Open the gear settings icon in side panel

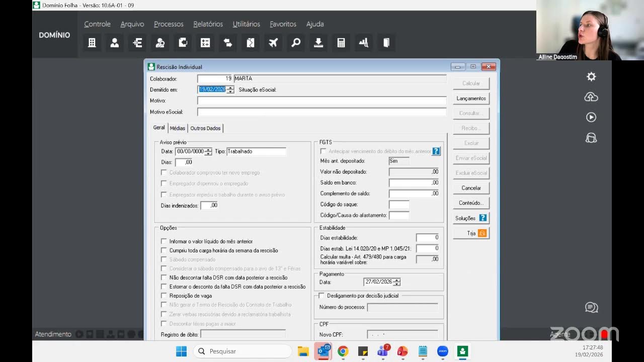(591, 76)
